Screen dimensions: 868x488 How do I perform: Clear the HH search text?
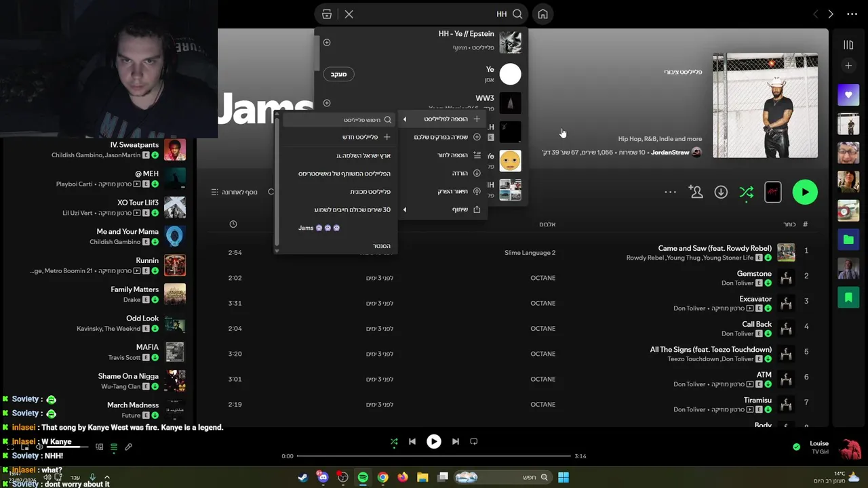[349, 14]
